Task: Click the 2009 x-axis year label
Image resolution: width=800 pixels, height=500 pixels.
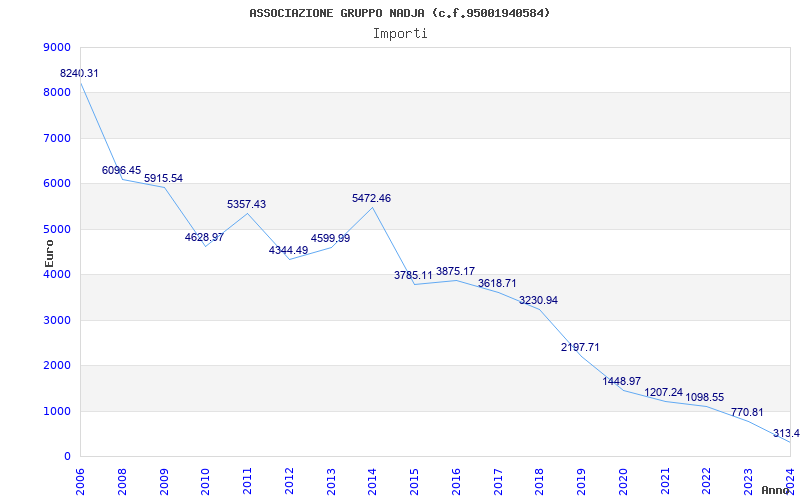Action: click(x=164, y=482)
